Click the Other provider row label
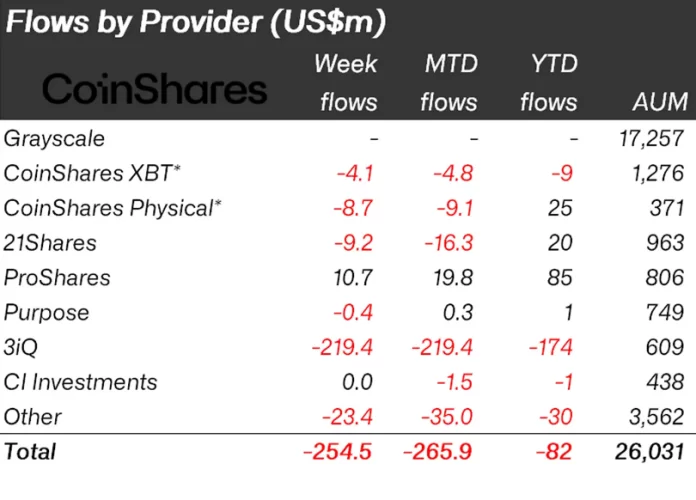Image resolution: width=696 pixels, height=500 pixels. [x=33, y=417]
